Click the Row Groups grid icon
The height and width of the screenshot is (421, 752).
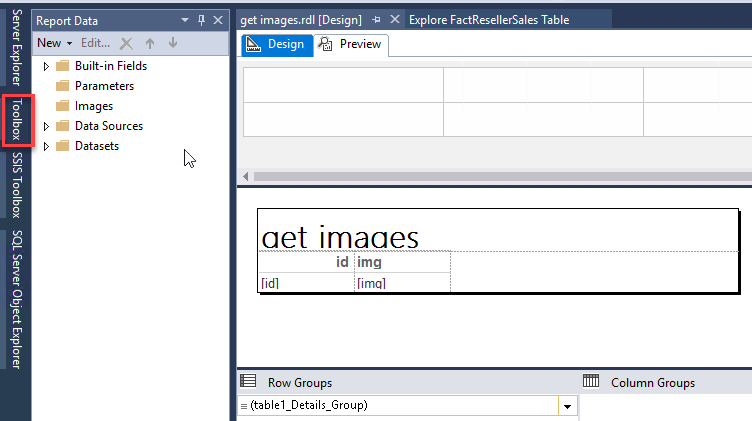click(248, 382)
